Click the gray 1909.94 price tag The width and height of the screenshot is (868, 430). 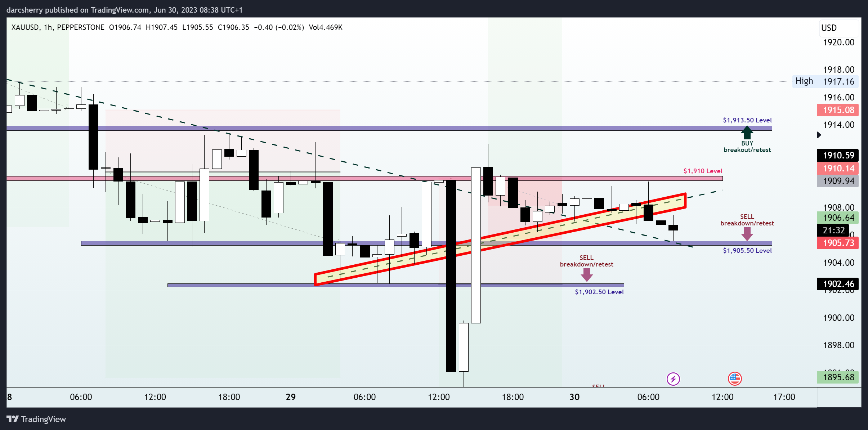[x=838, y=181]
